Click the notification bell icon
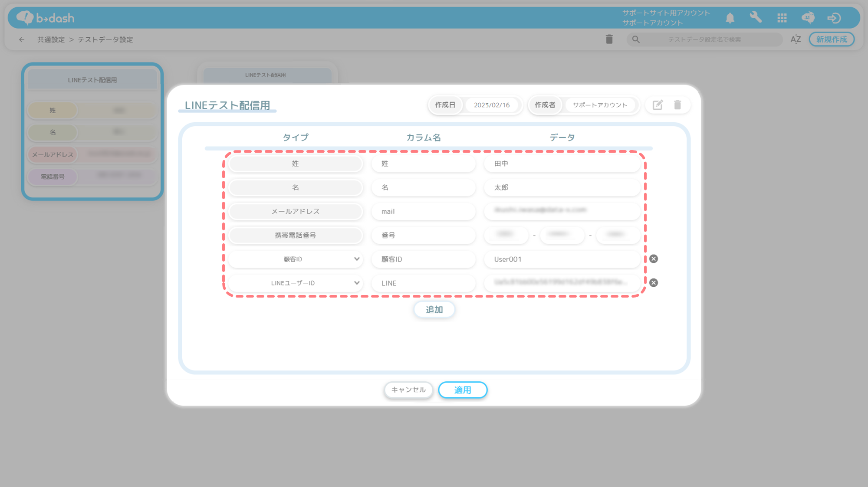 point(730,18)
